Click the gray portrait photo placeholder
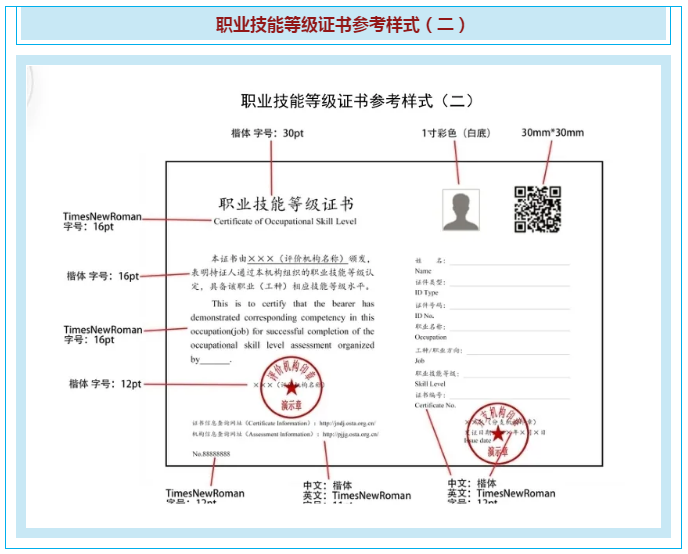The height and width of the screenshot is (554, 688). 460,209
